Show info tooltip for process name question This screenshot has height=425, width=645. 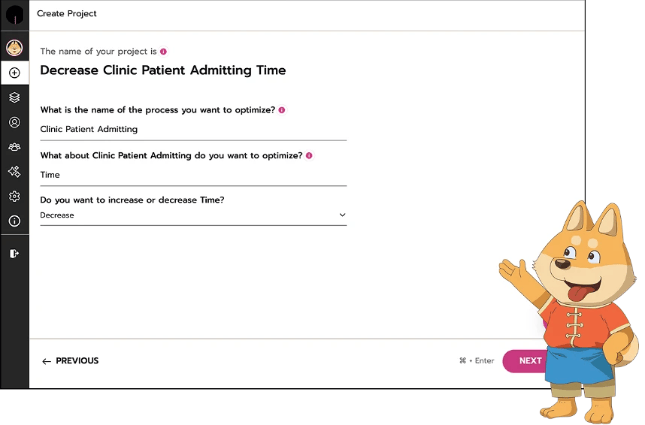282,110
